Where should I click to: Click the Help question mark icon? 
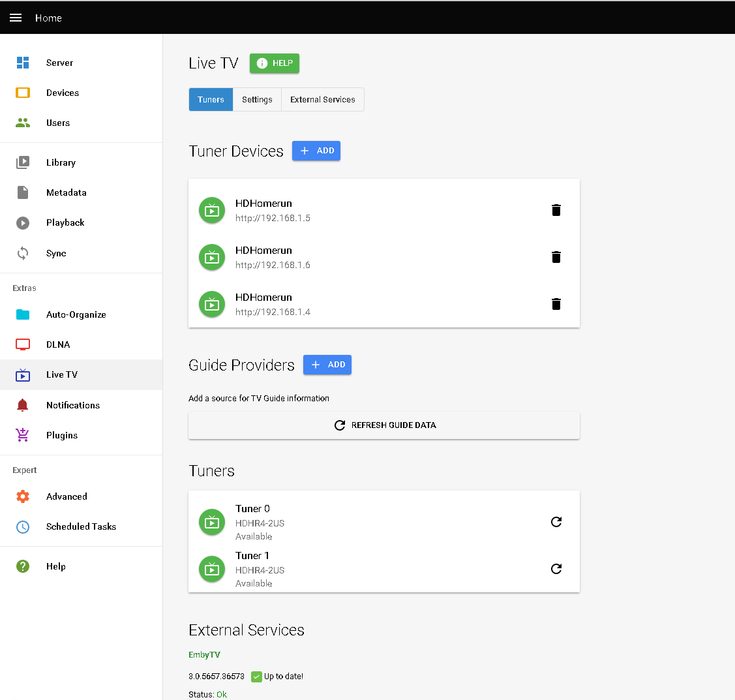[x=23, y=566]
